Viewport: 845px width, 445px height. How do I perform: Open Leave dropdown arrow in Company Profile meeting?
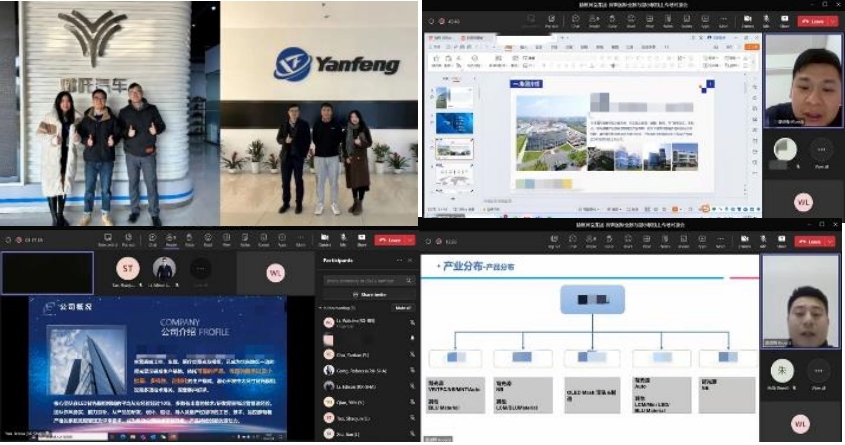point(410,240)
